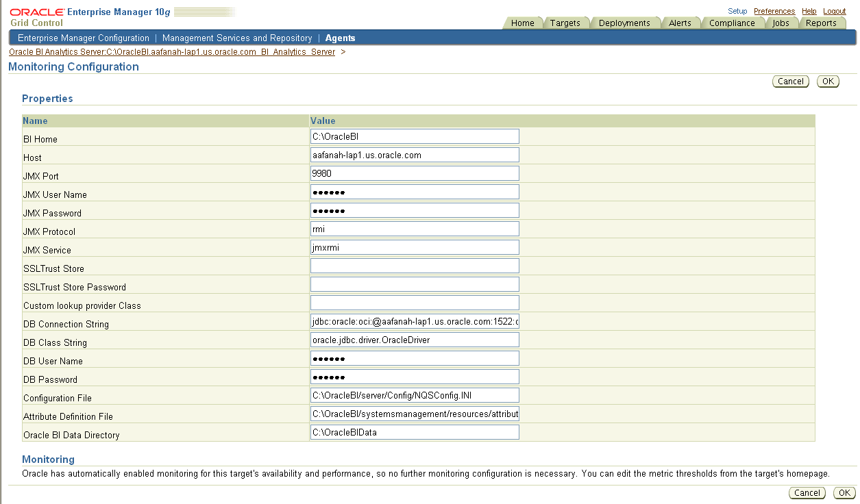The width and height of the screenshot is (860, 504).
Task: Click the bottom Cancel button
Action: (x=807, y=493)
